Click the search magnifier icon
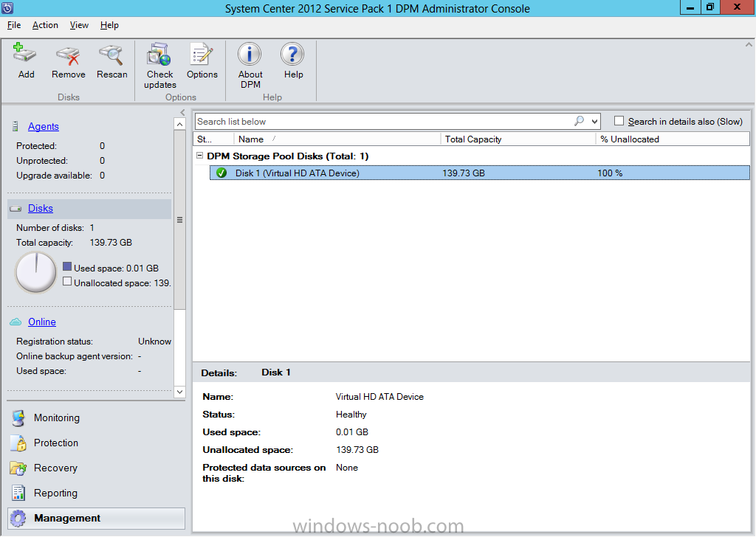Screen dimensions: 756x537 click(579, 121)
